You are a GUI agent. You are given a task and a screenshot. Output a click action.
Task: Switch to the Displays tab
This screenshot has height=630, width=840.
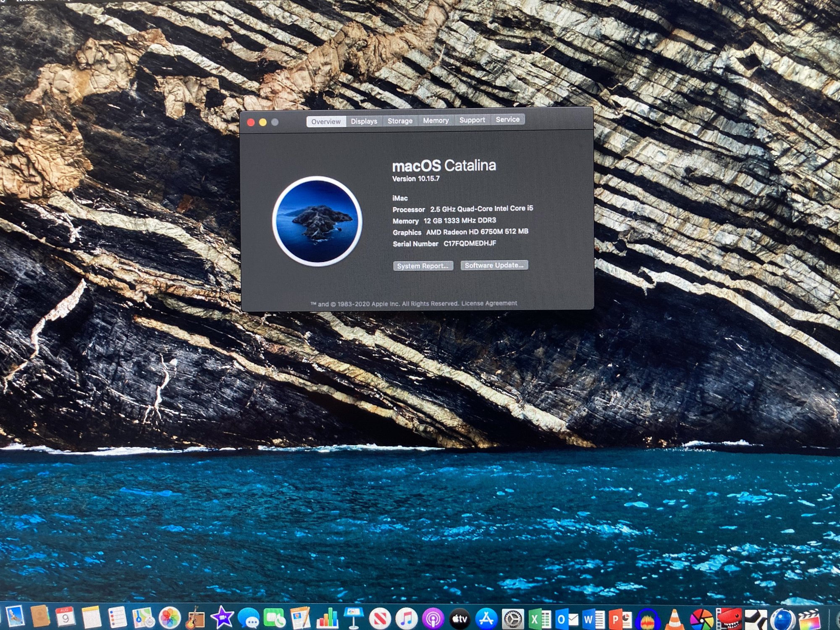(364, 121)
